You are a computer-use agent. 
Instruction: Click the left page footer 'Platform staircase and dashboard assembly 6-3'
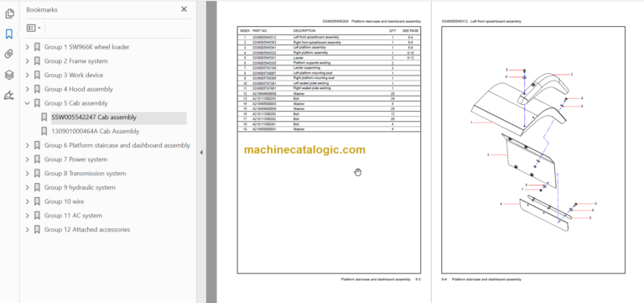(381, 279)
